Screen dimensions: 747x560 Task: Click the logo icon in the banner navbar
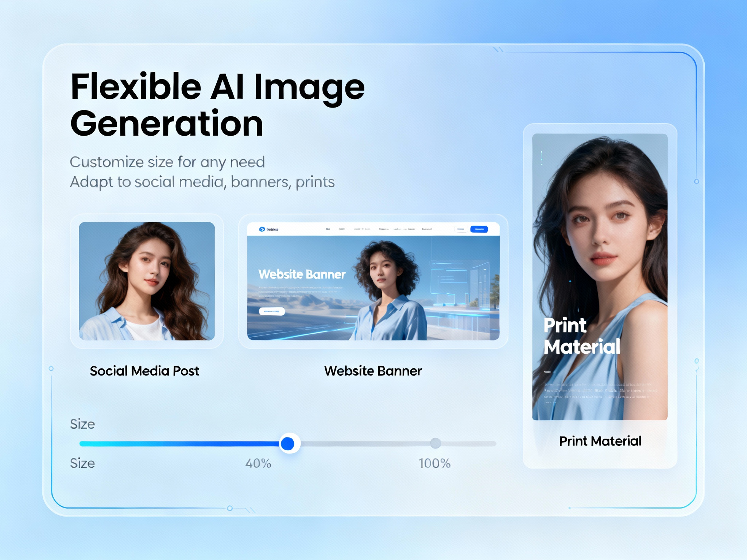click(262, 229)
